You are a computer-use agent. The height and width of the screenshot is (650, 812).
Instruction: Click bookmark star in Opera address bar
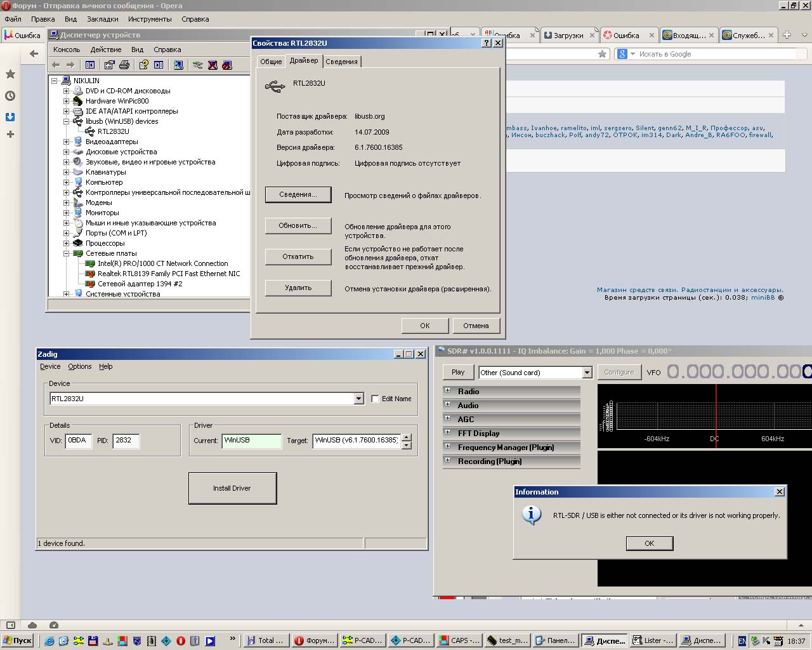pyautogui.click(x=602, y=54)
